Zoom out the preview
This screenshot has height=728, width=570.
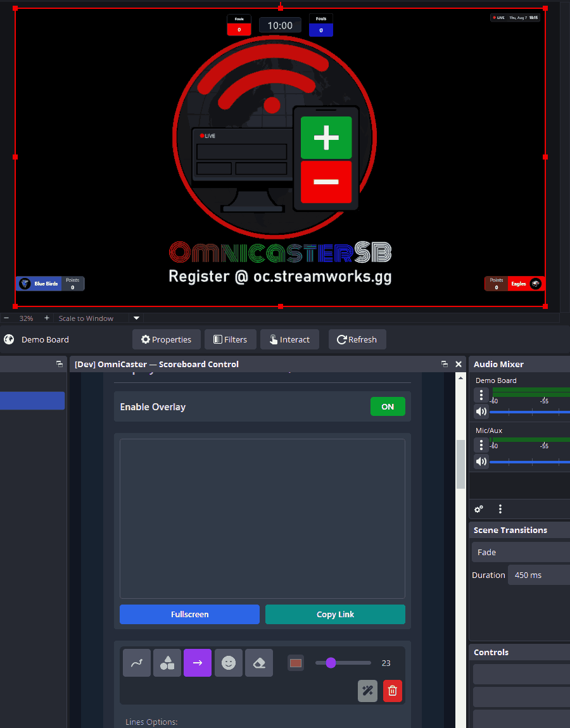click(6, 318)
